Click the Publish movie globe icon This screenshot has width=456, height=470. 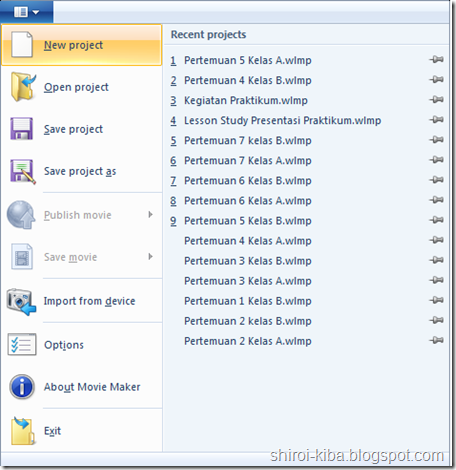[x=21, y=215]
